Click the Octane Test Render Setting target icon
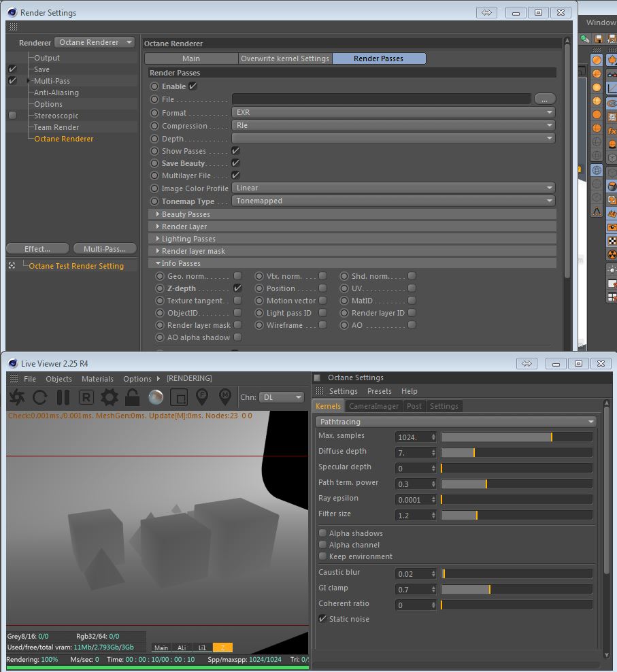This screenshot has width=617, height=672. [12, 266]
